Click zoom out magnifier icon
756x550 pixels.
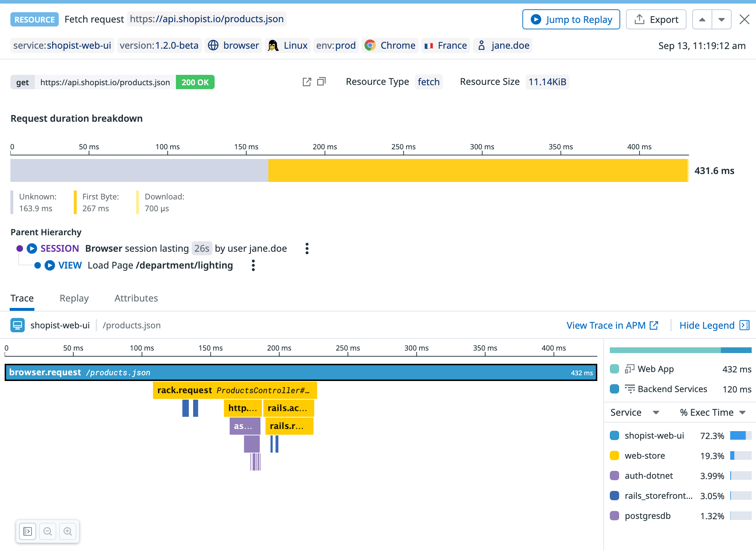[48, 531]
